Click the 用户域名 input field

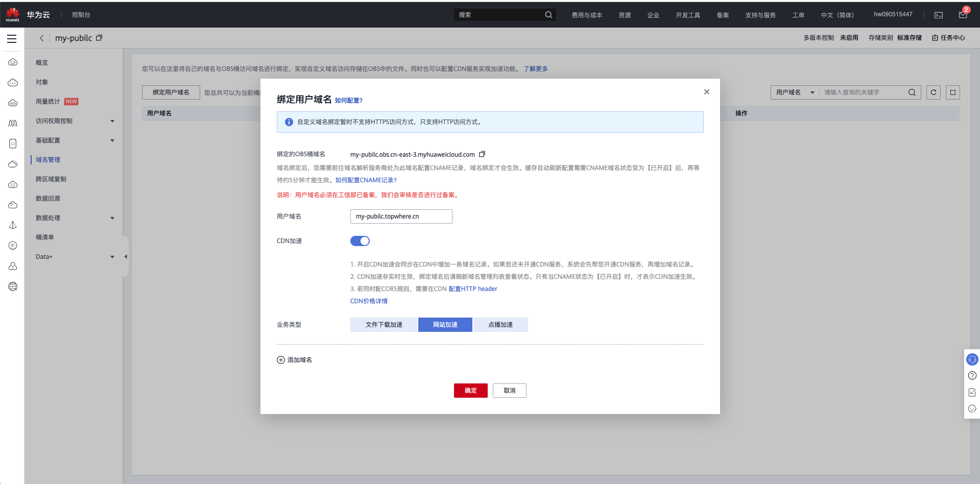[x=401, y=216]
